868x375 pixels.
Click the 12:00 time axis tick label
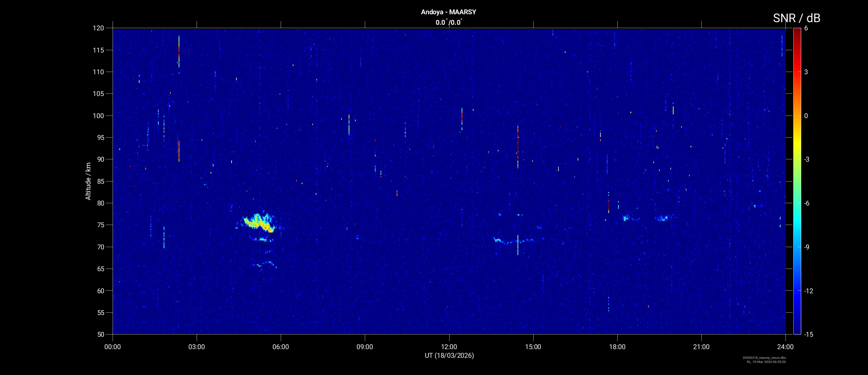[449, 347]
